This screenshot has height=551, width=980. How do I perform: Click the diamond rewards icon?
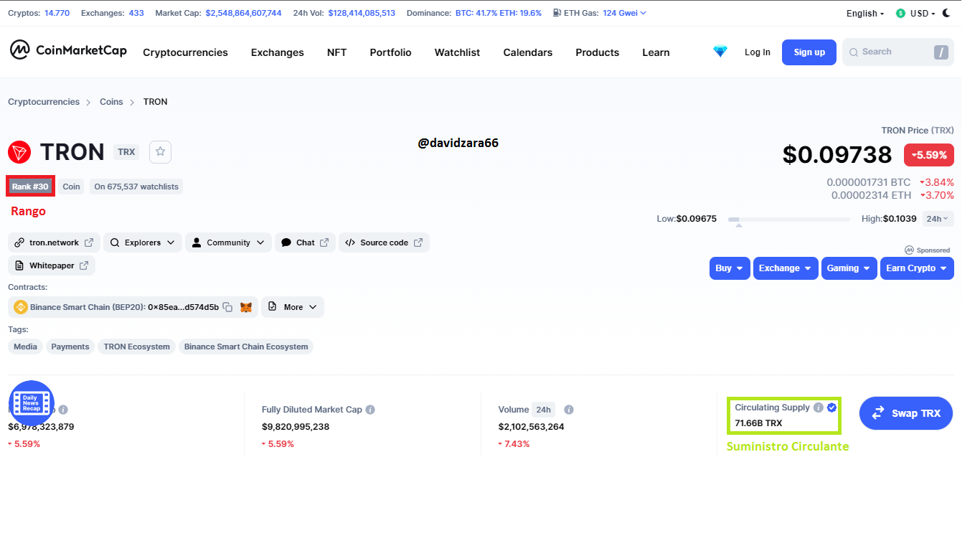point(720,52)
